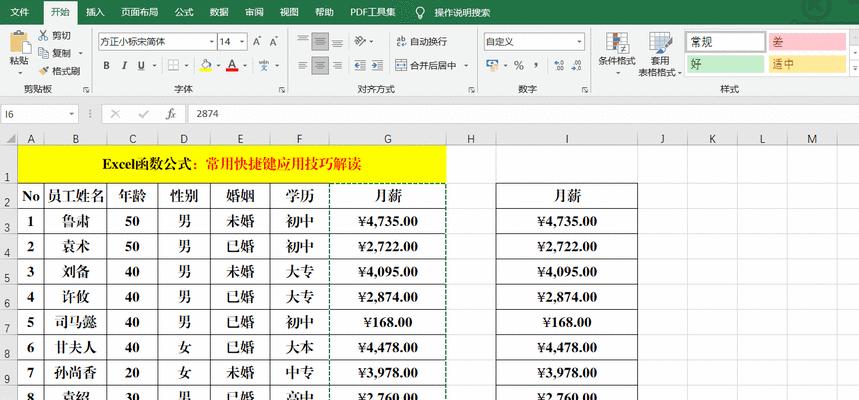Click the select-all corner triangle
This screenshot has height=400, width=859.
click(10, 139)
